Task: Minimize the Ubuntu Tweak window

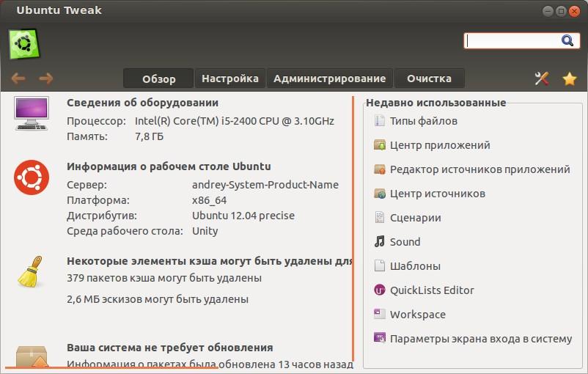Action: (x=548, y=11)
